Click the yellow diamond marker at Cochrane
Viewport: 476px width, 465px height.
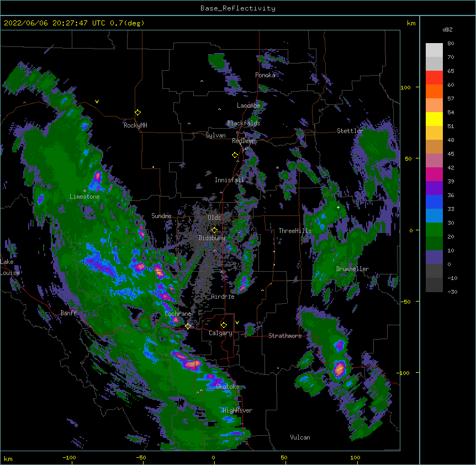(188, 326)
